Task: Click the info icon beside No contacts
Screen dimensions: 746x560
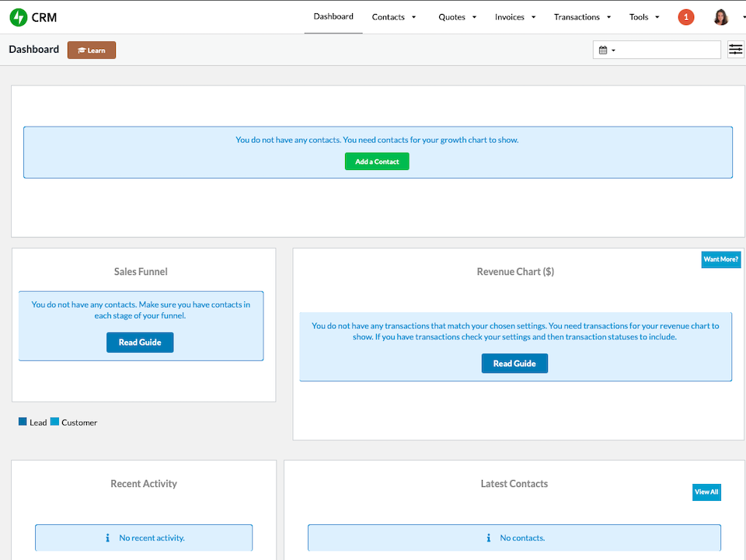Action: (x=488, y=537)
